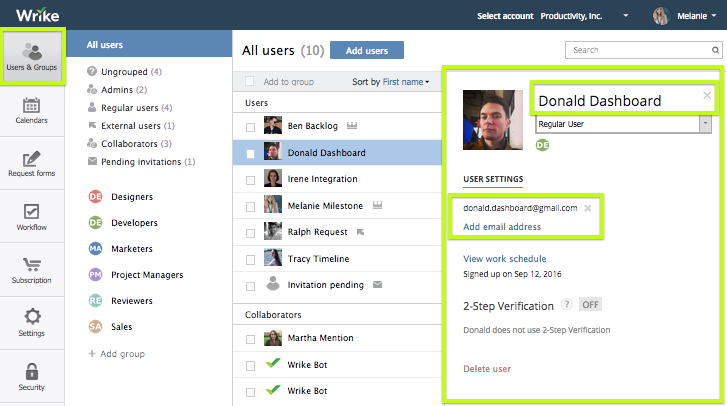The height and width of the screenshot is (406, 727).
Task: Open the Users & Groups sidebar section
Action: 32,57
